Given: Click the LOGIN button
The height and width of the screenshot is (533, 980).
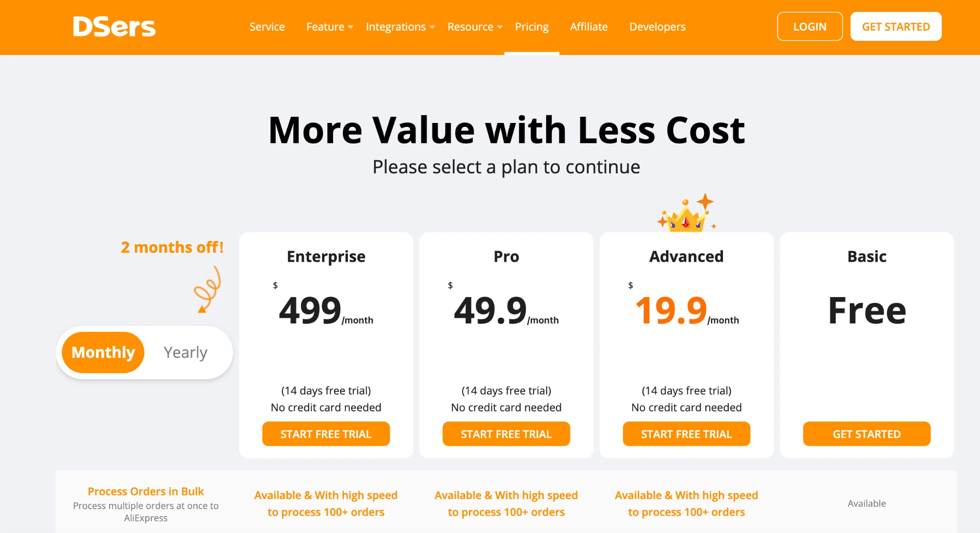Looking at the screenshot, I should pyautogui.click(x=810, y=27).
